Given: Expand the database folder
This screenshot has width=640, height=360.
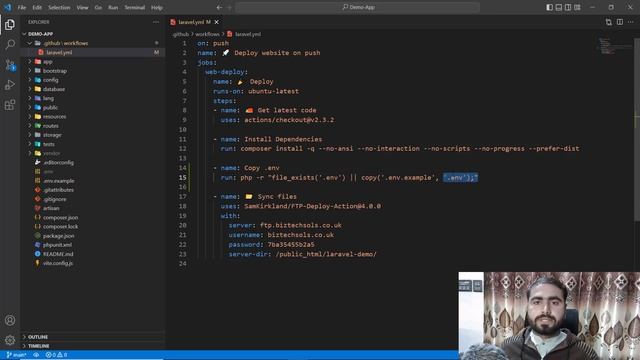Looking at the screenshot, I should pos(92,89).
